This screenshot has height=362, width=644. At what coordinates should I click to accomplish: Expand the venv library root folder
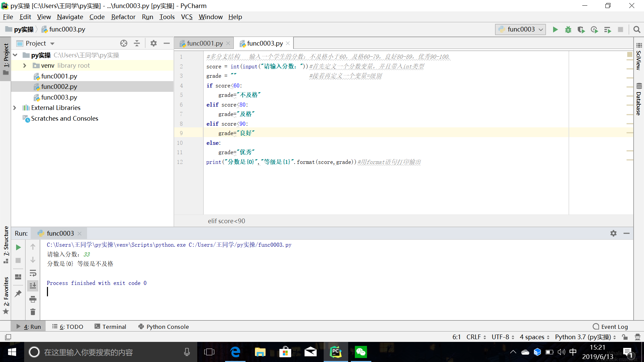coord(25,66)
